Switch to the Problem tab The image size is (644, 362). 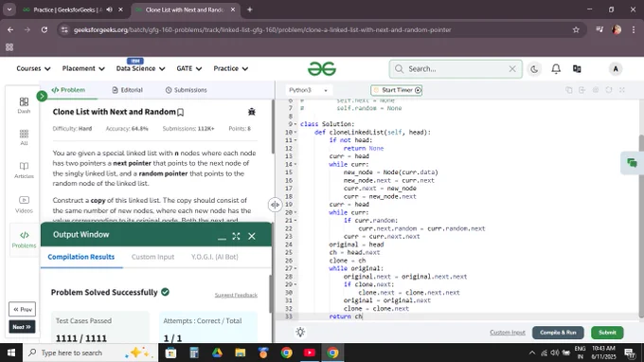pos(68,90)
